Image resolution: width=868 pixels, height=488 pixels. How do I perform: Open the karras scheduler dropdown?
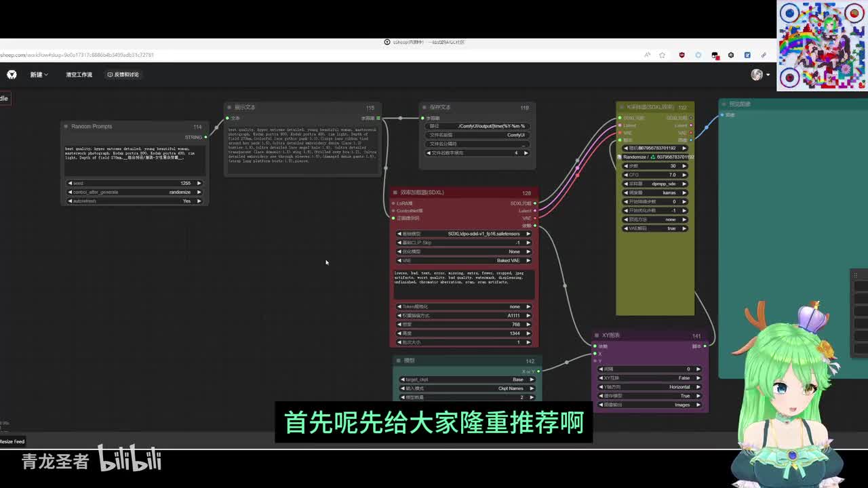(654, 192)
